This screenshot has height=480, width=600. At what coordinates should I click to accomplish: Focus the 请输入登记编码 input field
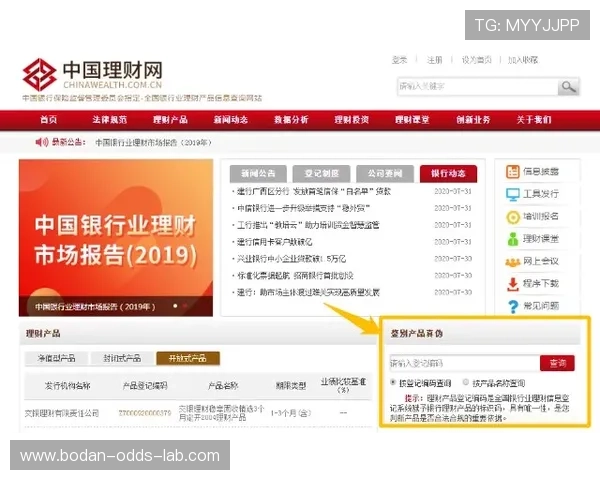[465, 363]
